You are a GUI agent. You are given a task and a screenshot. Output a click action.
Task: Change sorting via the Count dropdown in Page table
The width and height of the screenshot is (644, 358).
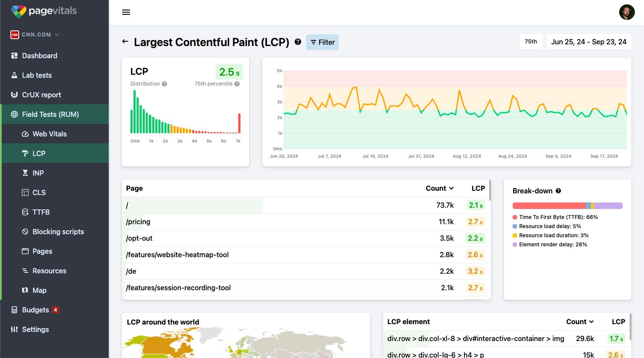point(439,188)
